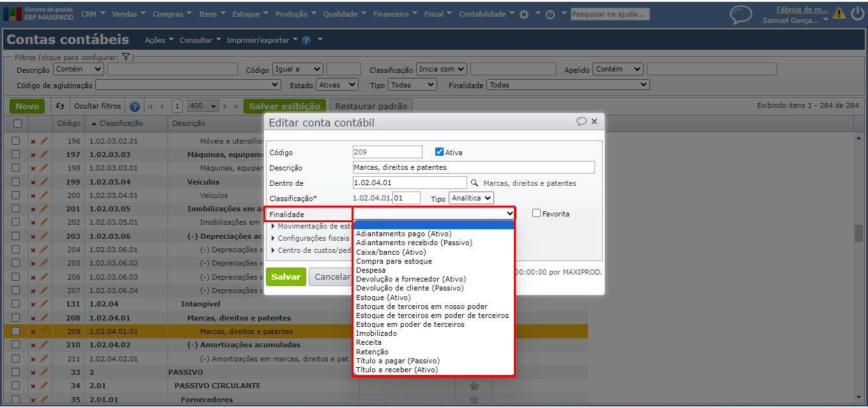868x408 pixels.
Task: Open the Tipo dropdown in dialog
Action: [x=471, y=198]
